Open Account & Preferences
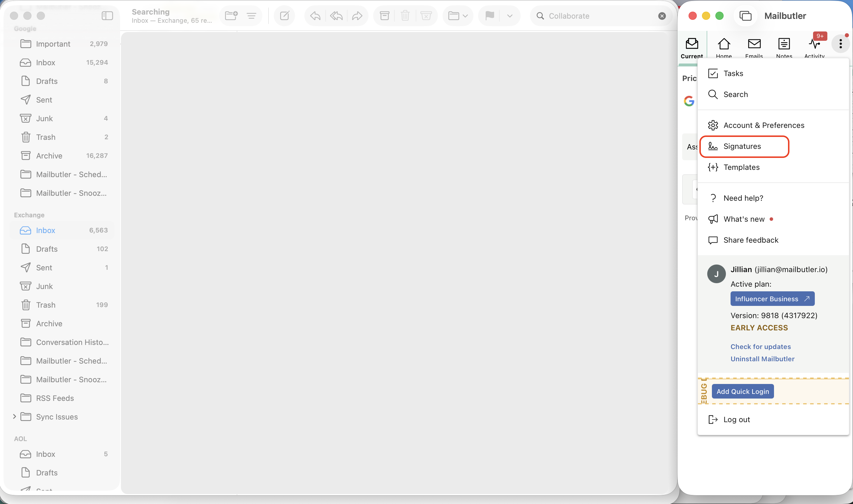Screen dimensions: 853x504 (x=773, y=125)
